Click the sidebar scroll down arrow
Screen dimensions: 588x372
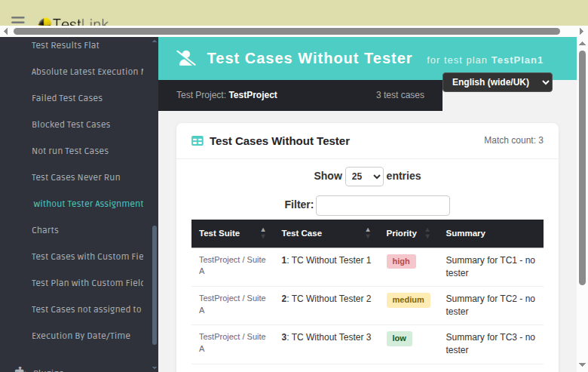(155, 368)
